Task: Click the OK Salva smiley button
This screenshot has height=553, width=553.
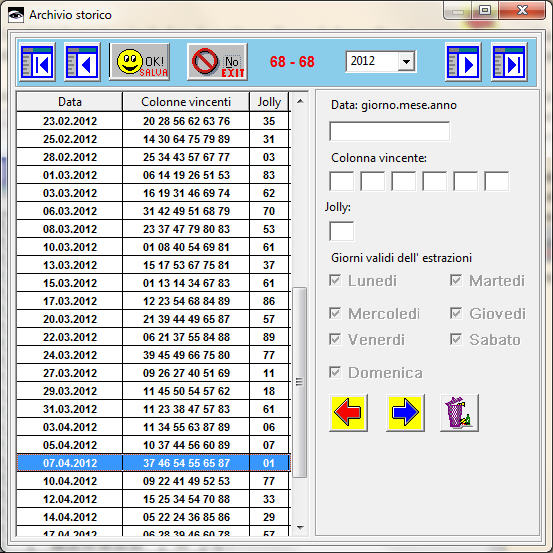Action: coord(139,62)
